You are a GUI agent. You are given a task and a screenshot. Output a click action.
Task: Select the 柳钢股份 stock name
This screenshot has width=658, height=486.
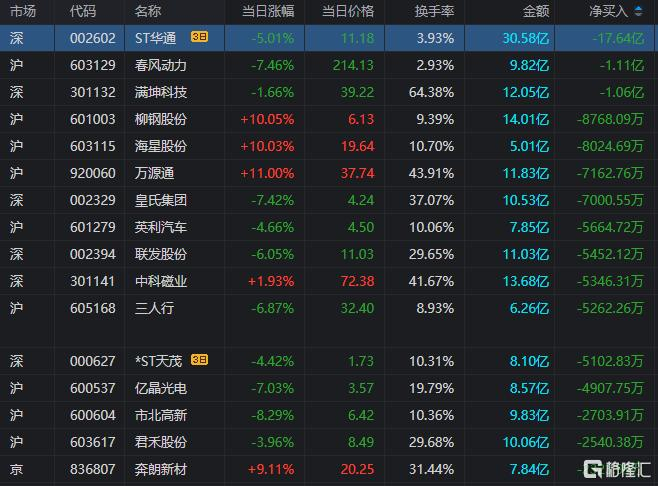click(x=161, y=119)
